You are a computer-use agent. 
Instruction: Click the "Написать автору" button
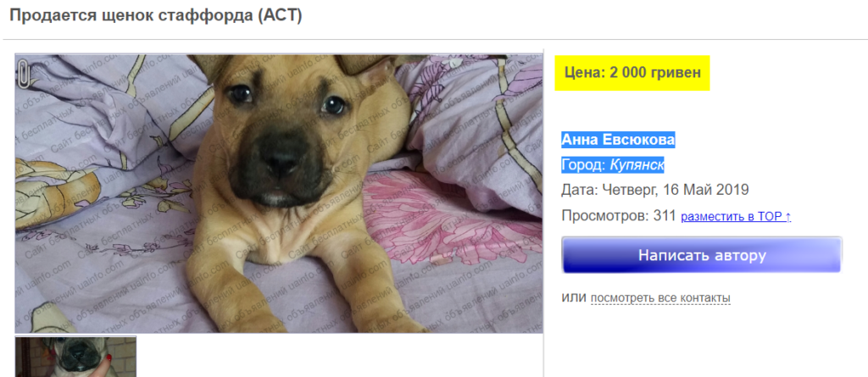click(x=702, y=255)
